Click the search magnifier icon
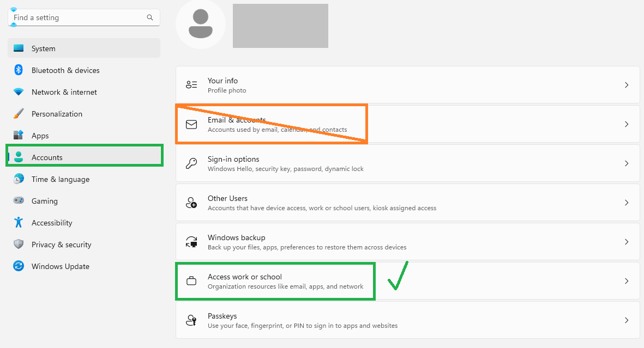 click(150, 17)
